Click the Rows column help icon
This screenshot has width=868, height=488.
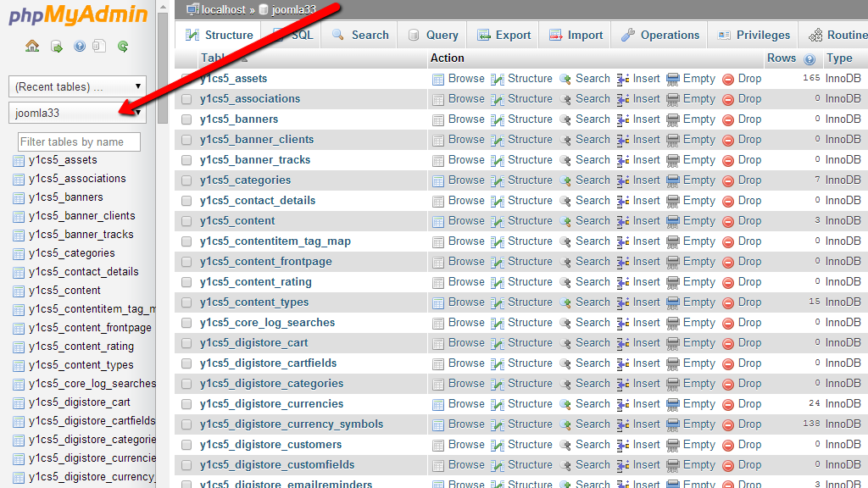[810, 59]
